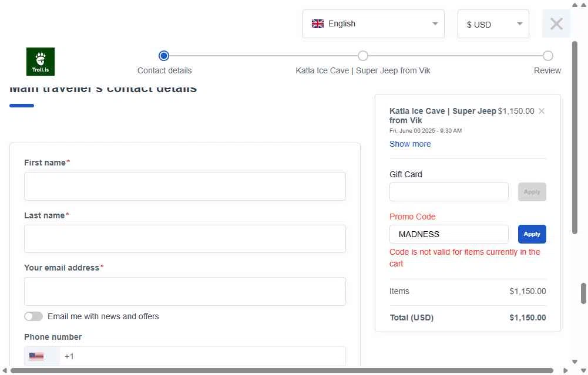The image size is (588, 375).
Task: Click the UK flag icon beside English
Action: point(318,23)
